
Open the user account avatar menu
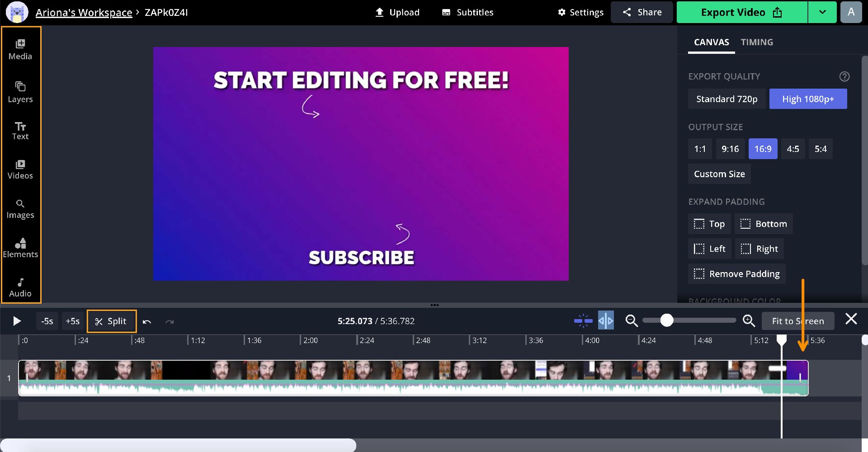click(851, 12)
